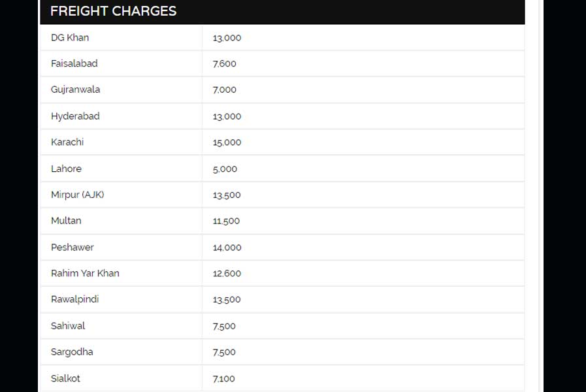Click the Gujranwala city name
Screen dimensions: 586x392
(x=76, y=90)
